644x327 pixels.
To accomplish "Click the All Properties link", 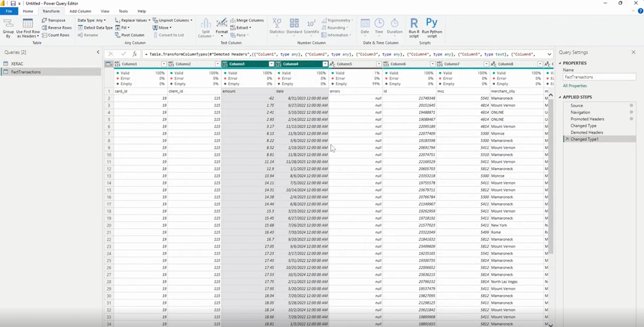I will tap(575, 86).
